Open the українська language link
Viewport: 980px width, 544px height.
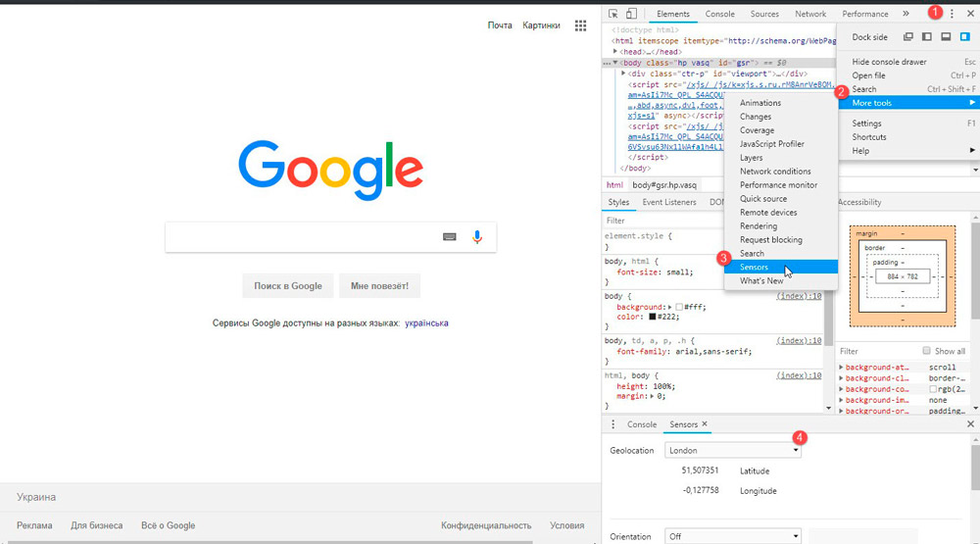coord(426,323)
